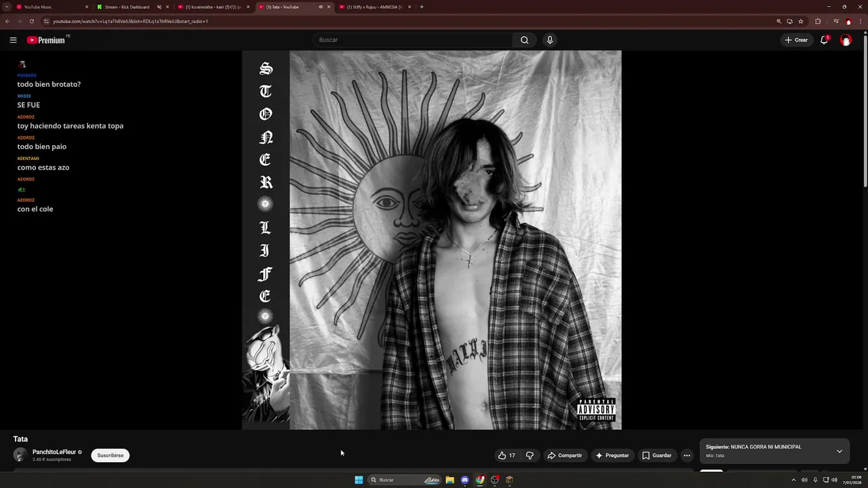Viewport: 868px width, 488px height.
Task: Mute the Tata YouTube tab audio
Action: tap(321, 7)
